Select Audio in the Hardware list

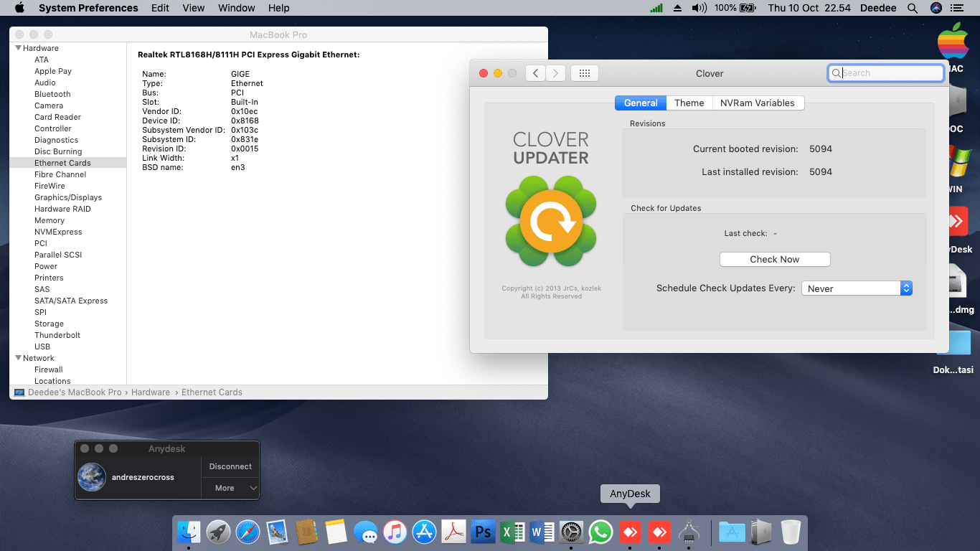point(45,83)
